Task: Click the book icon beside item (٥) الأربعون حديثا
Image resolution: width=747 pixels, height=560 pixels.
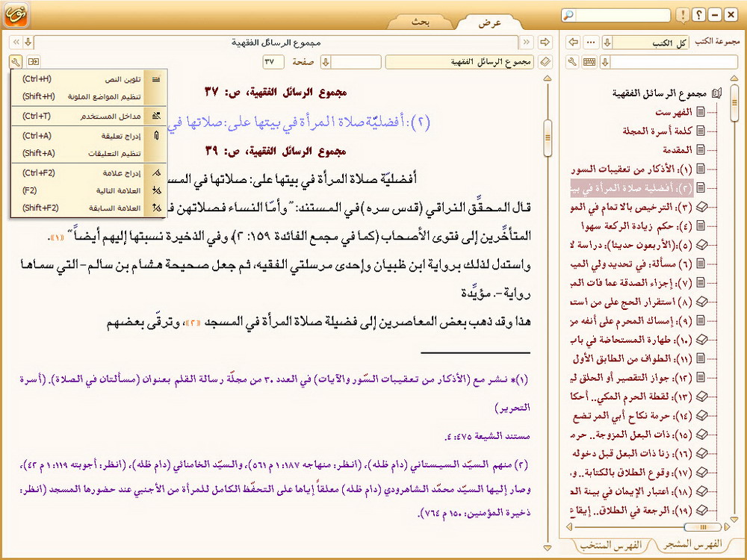Action: [x=701, y=245]
